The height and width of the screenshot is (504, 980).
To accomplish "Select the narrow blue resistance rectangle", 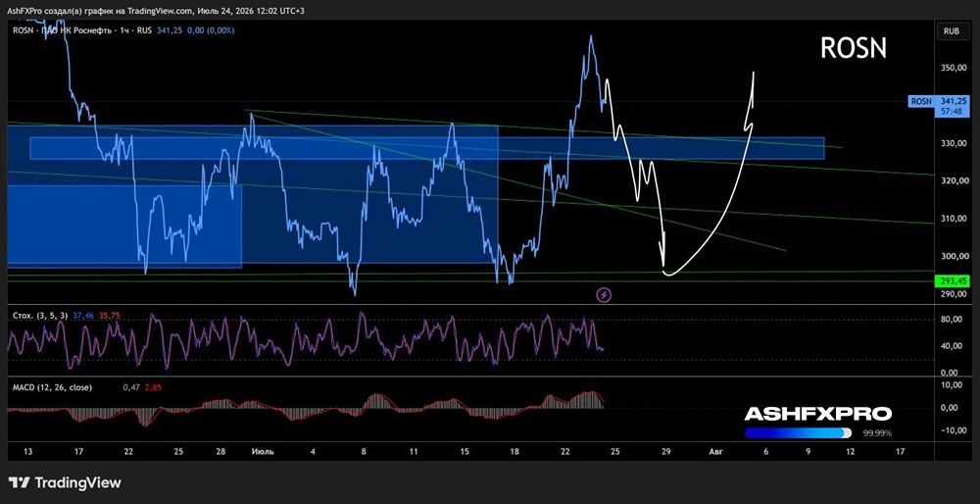I will [427, 148].
